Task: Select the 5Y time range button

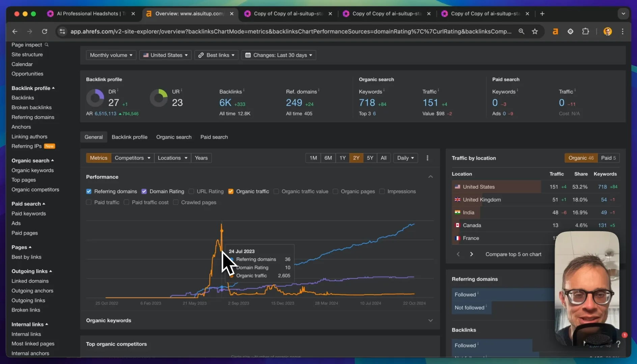Action: (370, 158)
